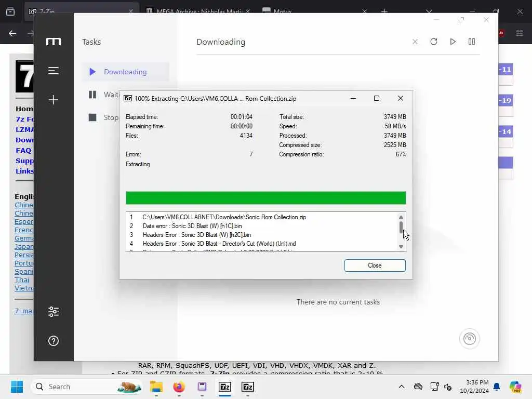Open Firefox from the taskbar
532x399 pixels.
coord(179,387)
